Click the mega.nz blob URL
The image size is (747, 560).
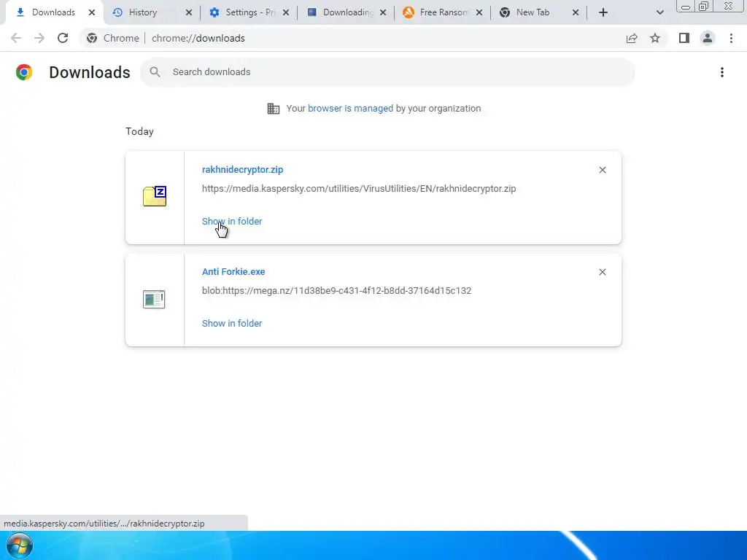[x=336, y=290]
